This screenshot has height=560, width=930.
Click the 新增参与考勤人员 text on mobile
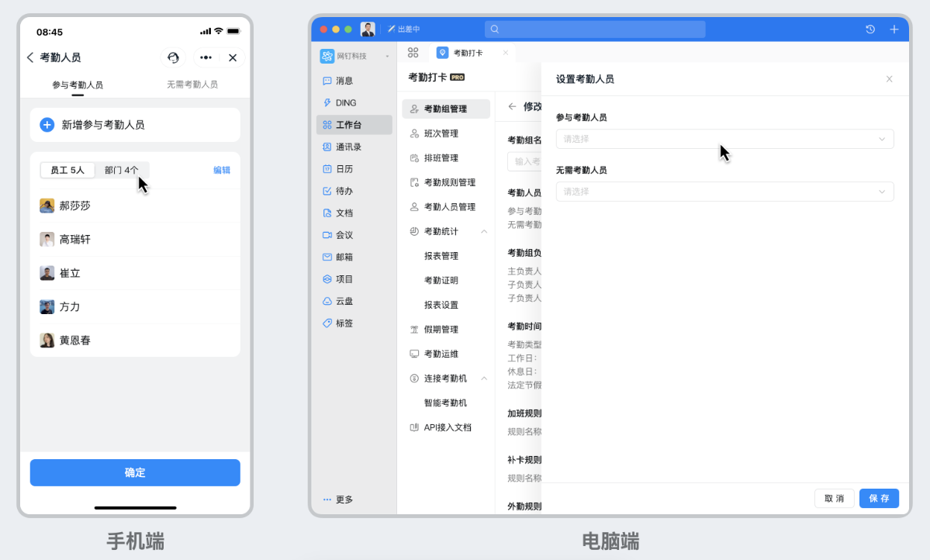coord(103,125)
